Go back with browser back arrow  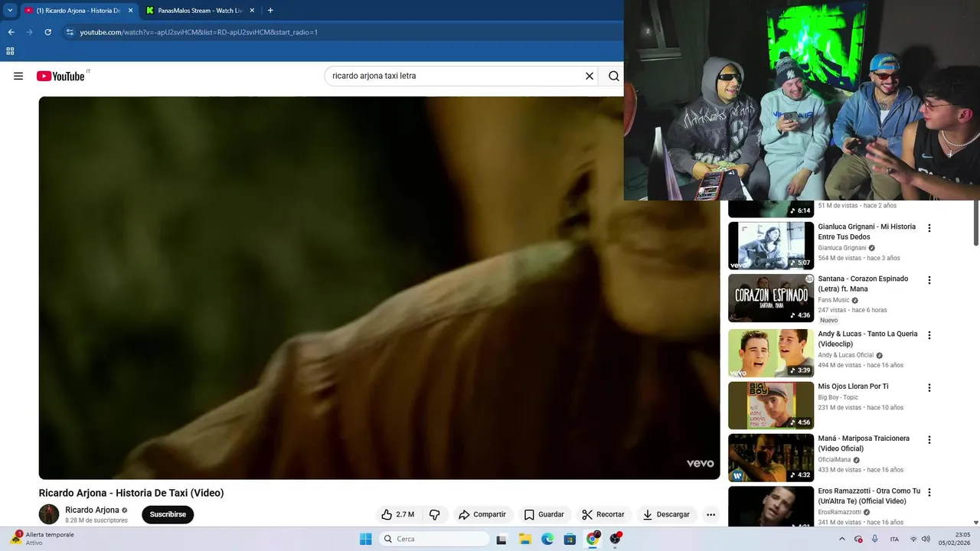tap(11, 32)
